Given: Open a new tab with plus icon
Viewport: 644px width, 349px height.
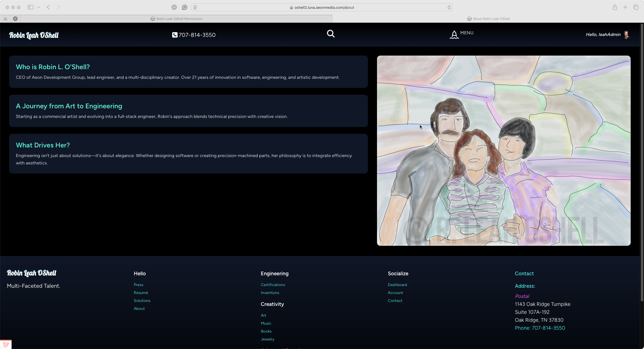Looking at the screenshot, I should click(625, 7).
